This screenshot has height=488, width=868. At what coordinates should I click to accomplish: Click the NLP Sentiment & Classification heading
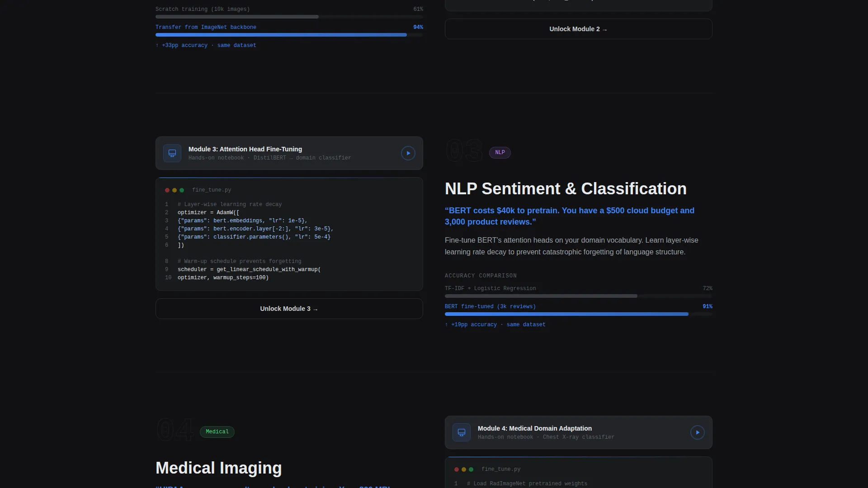click(566, 189)
